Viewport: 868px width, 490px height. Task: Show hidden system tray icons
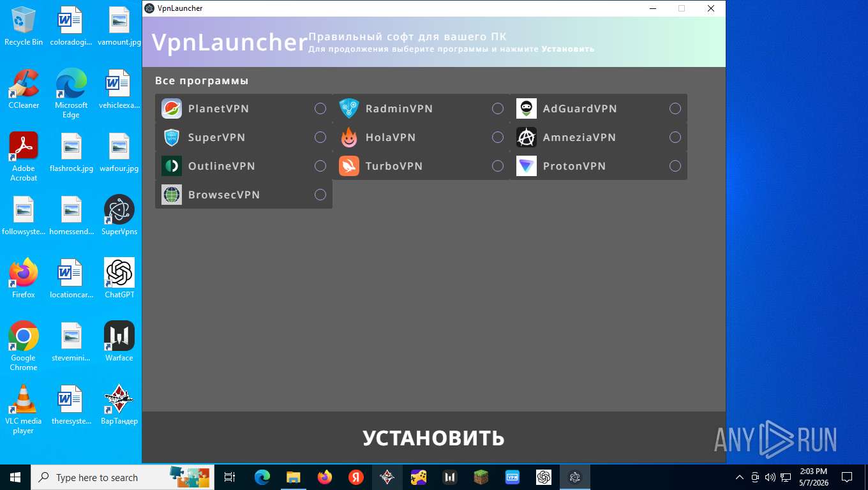(740, 477)
